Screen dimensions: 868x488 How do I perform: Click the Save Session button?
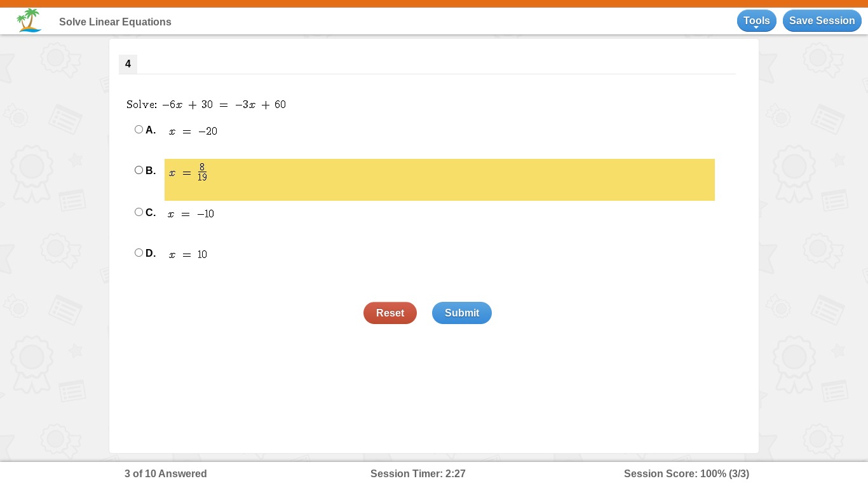[822, 21]
